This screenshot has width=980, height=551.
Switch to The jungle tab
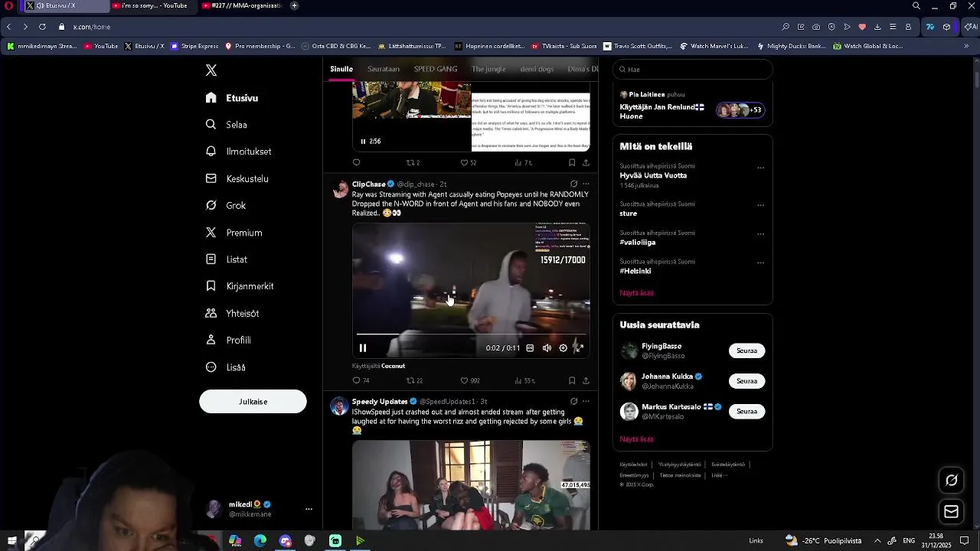pos(488,69)
